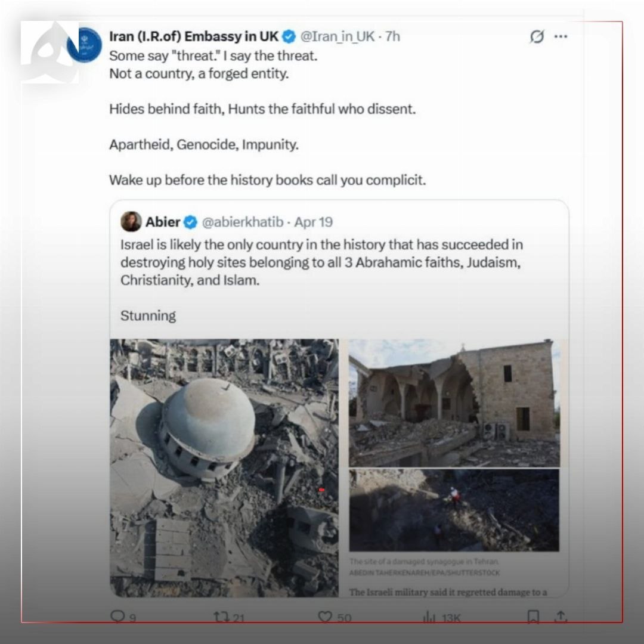Click the Embassy's blue verified badge
This screenshot has height=644, width=644.
click(x=289, y=36)
